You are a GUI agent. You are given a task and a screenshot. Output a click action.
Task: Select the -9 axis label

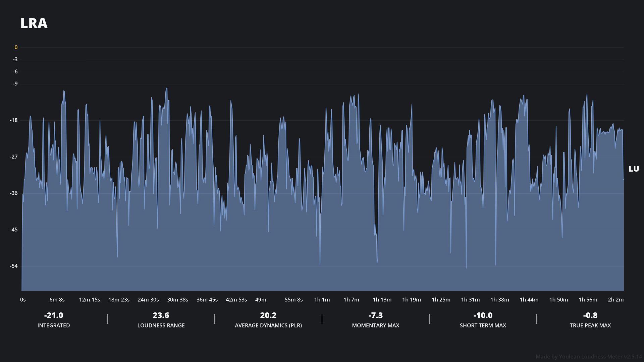tap(15, 84)
